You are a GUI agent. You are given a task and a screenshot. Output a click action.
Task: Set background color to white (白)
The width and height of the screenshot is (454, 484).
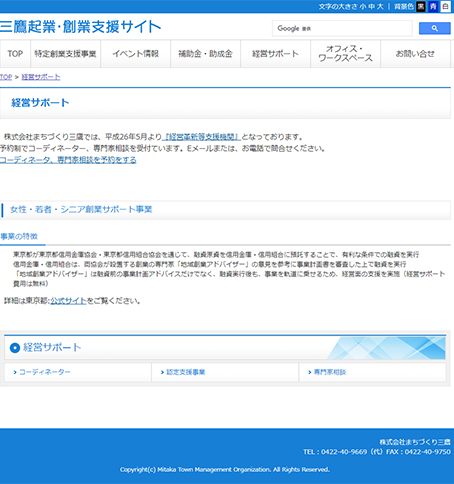click(x=445, y=6)
